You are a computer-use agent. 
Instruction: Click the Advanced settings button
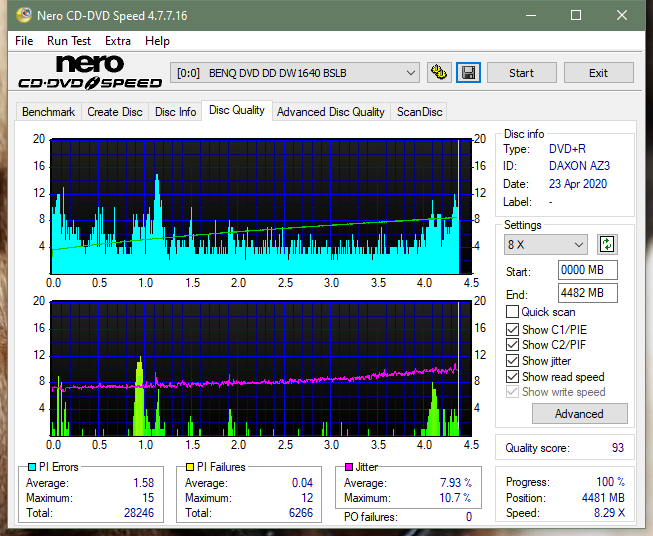click(579, 414)
